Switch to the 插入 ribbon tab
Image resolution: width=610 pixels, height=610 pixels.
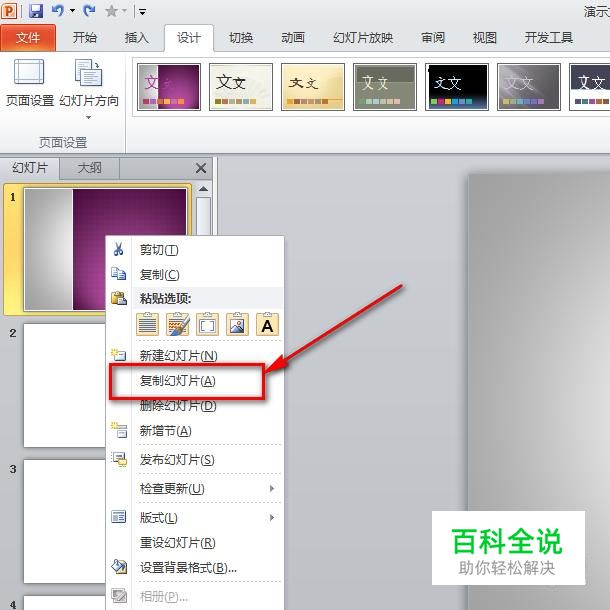point(137,38)
